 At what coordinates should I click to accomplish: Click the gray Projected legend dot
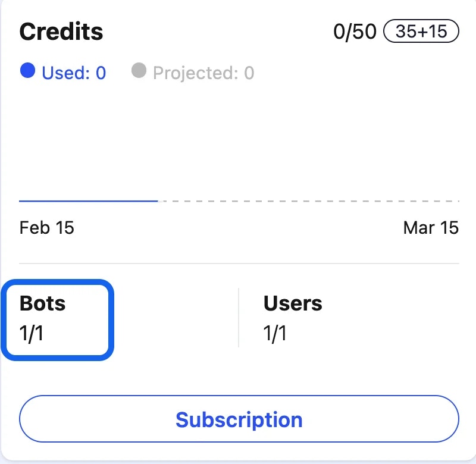139,71
